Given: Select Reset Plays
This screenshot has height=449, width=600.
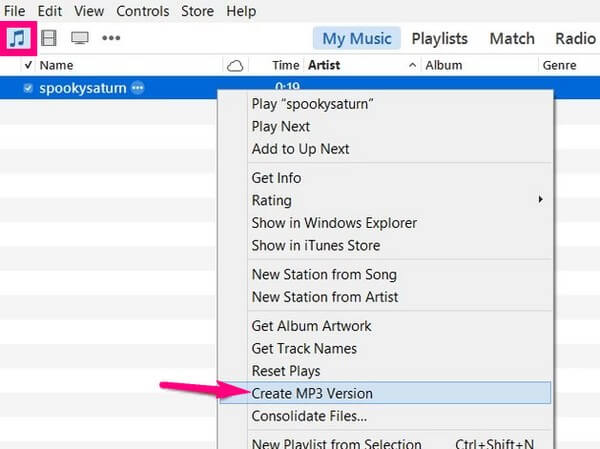Looking at the screenshot, I should pyautogui.click(x=386, y=371).
